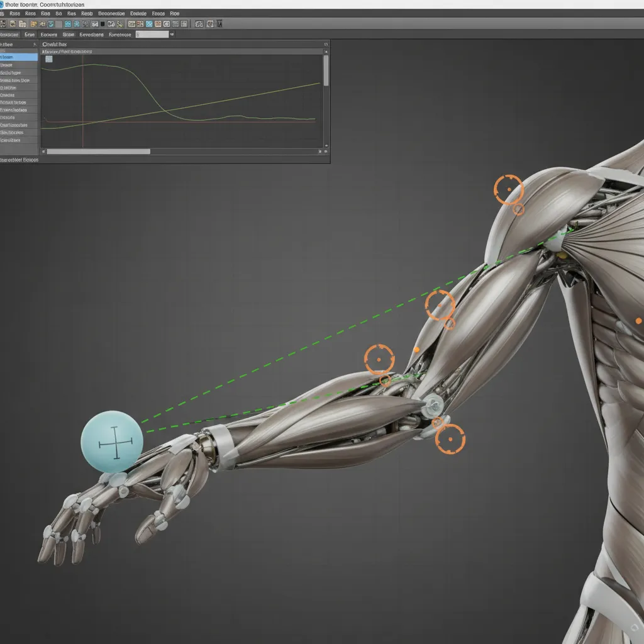The image size is (644, 644).
Task: Click the float icon at the curve panel's top right
Action: point(326,44)
